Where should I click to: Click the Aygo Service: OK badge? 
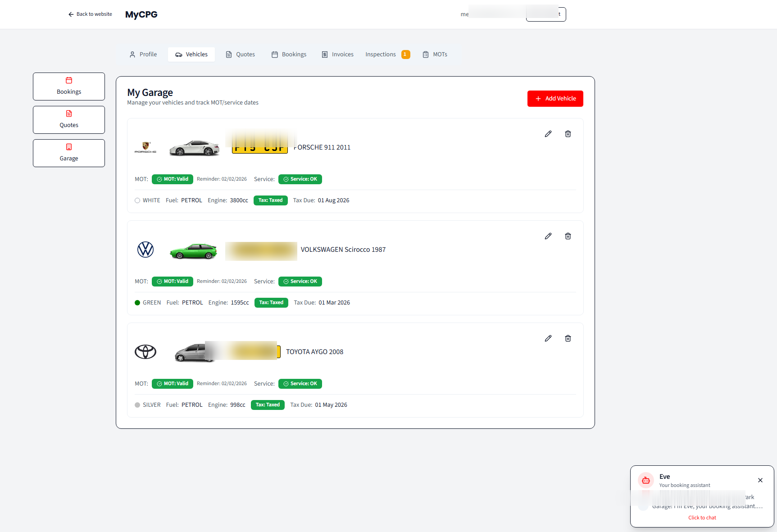[x=300, y=384]
